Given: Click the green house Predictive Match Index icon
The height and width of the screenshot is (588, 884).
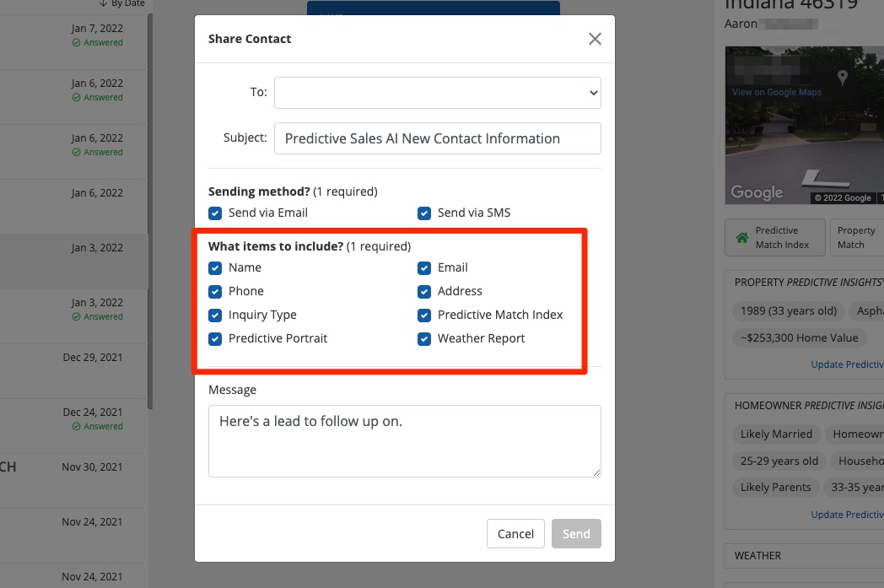Looking at the screenshot, I should pos(742,238).
